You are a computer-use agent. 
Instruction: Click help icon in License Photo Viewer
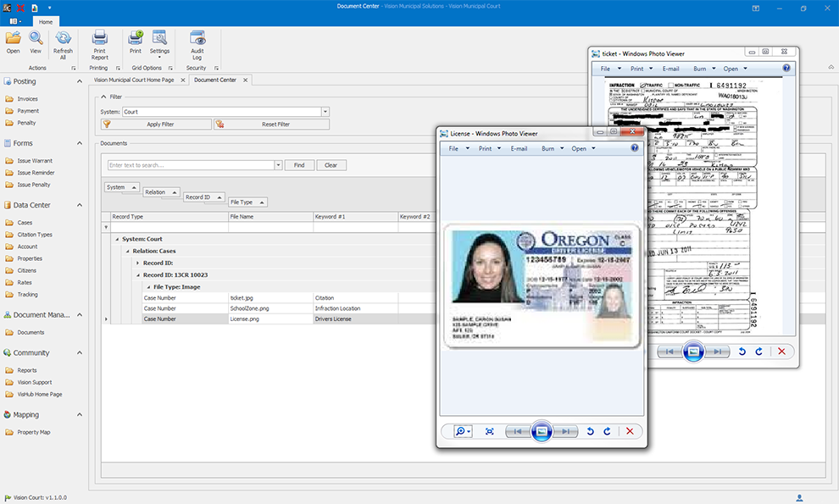tap(634, 148)
